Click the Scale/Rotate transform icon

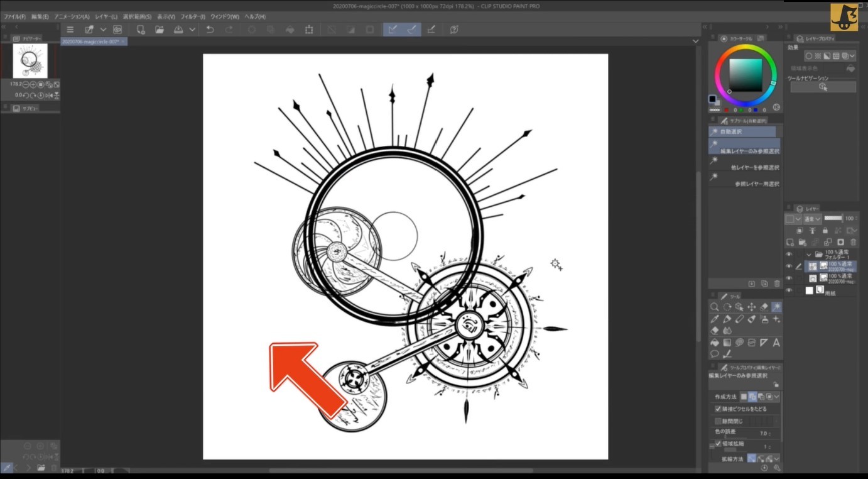(x=309, y=30)
